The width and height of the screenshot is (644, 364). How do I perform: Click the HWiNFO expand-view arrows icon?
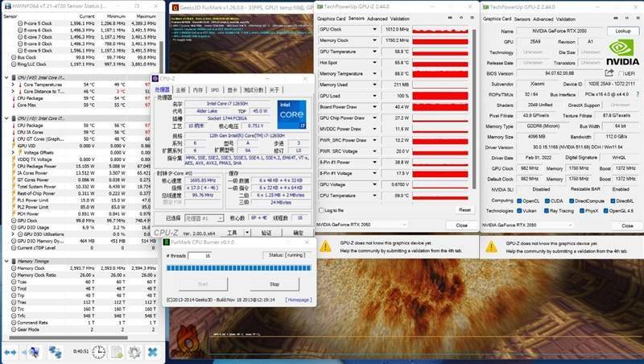(10, 352)
